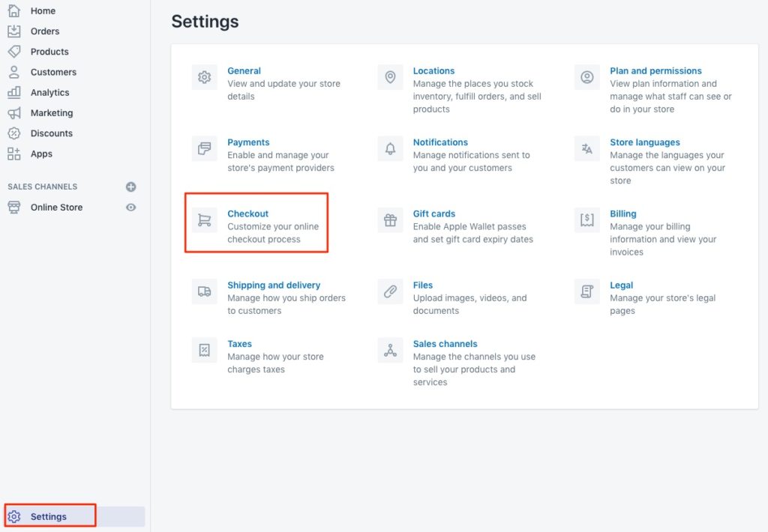Click the Notifications bell icon tile
The width and height of the screenshot is (768, 532).
(x=390, y=149)
